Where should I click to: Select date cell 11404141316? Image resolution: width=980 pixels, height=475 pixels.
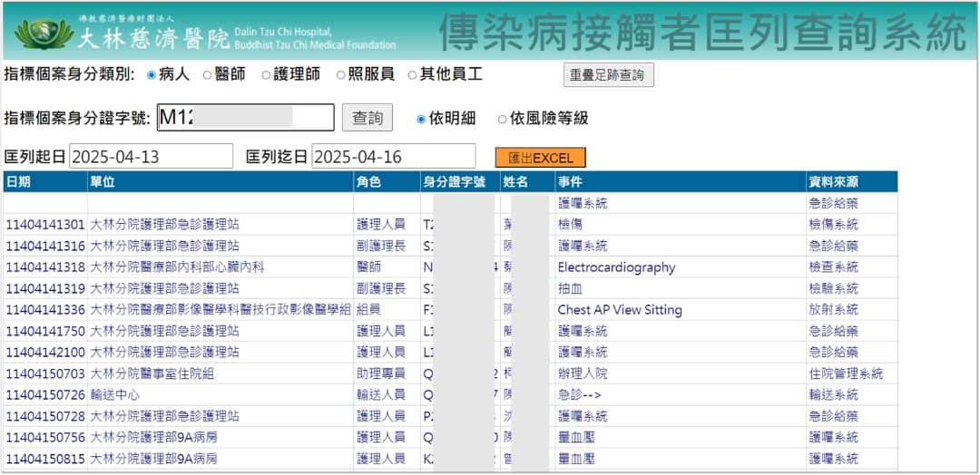pos(45,246)
